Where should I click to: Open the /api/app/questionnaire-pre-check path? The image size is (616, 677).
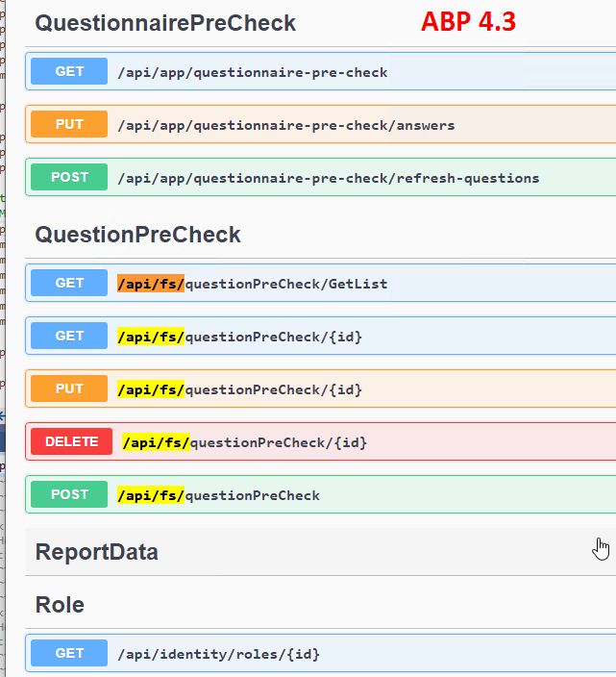(x=252, y=72)
